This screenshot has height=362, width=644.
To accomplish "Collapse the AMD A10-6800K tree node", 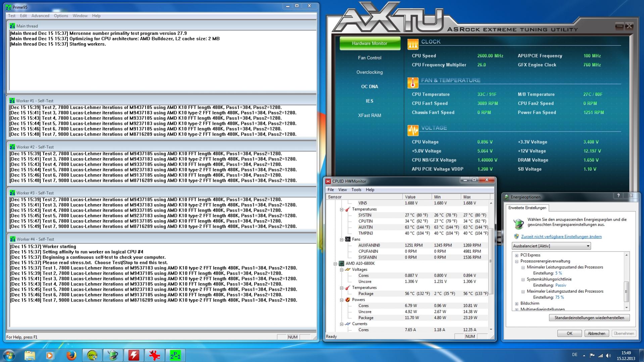I will (335, 264).
